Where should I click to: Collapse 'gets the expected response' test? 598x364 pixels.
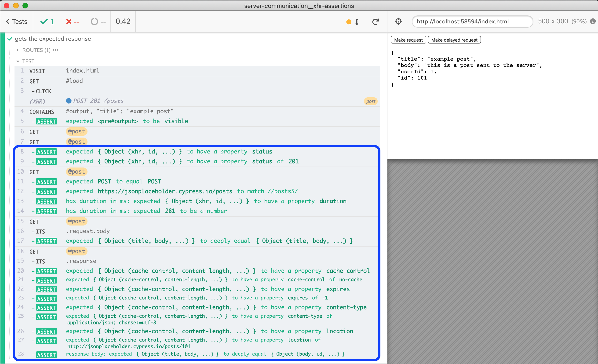[53, 39]
